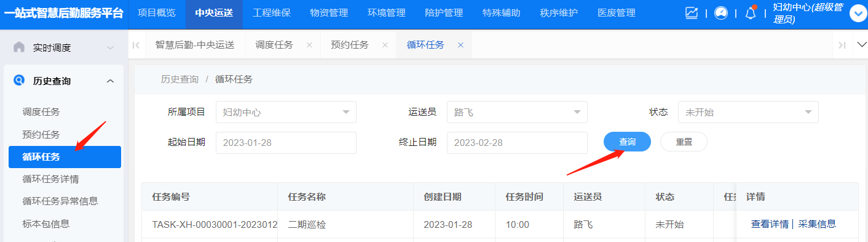
Task: Open the 秩序维护 top menu
Action: [x=559, y=13]
